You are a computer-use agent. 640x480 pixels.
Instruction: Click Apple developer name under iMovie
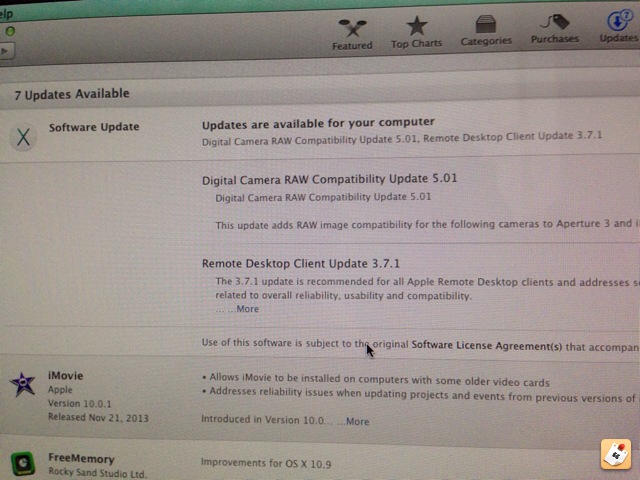pyautogui.click(x=60, y=390)
